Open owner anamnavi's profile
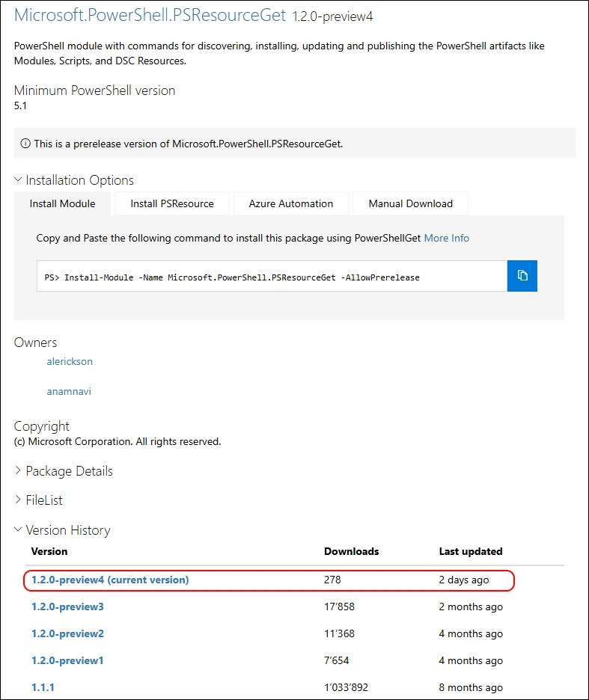 [x=69, y=391]
